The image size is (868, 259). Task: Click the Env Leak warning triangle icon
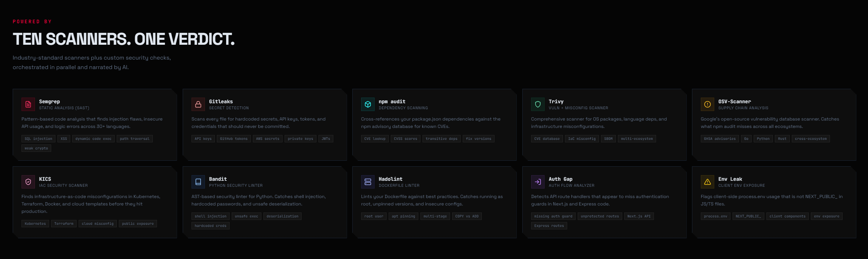[708, 182]
